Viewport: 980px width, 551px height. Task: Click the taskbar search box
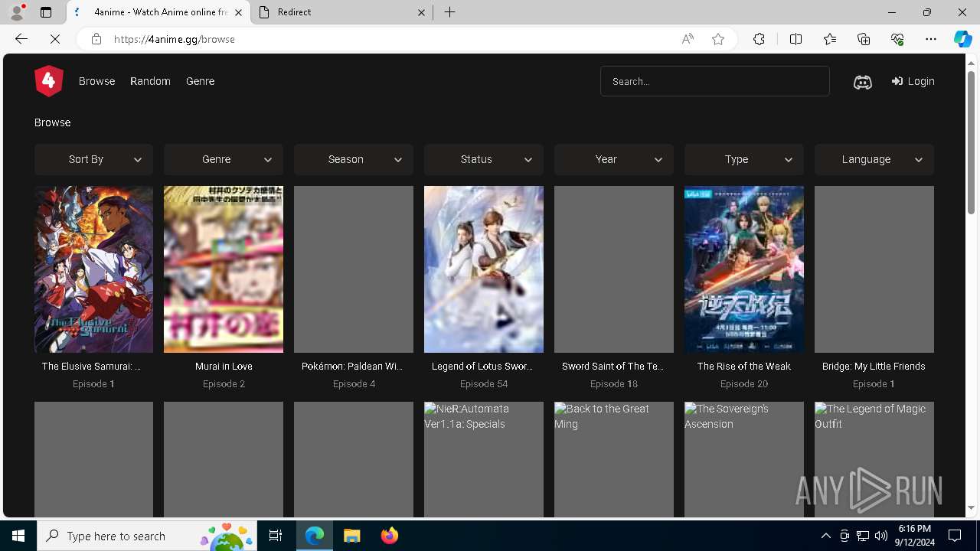pos(147,536)
